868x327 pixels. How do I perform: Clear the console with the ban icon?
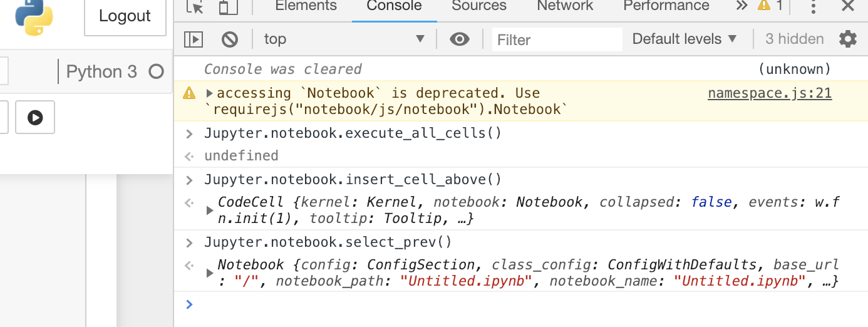coord(230,39)
